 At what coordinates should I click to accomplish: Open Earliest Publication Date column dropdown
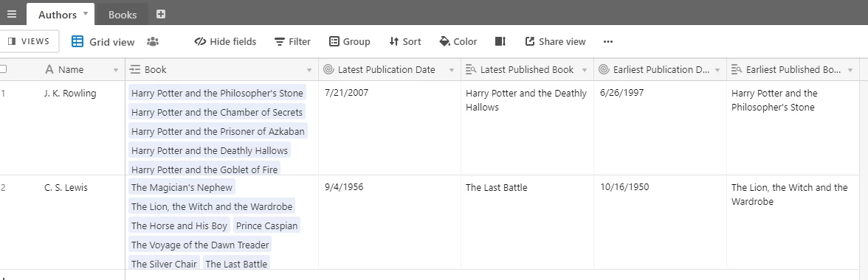click(x=717, y=70)
